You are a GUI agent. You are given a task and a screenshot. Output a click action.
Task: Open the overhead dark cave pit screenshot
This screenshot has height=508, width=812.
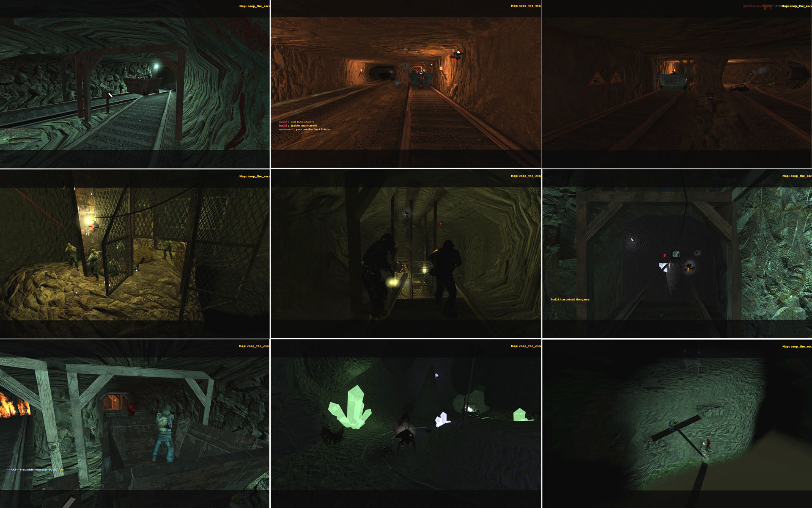(677, 424)
